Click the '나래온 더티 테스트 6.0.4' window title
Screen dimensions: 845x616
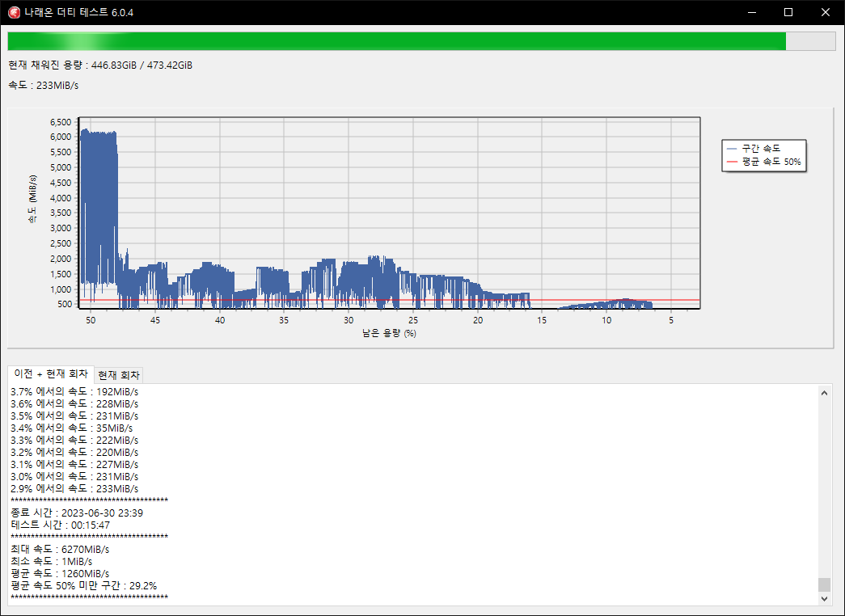tap(79, 12)
